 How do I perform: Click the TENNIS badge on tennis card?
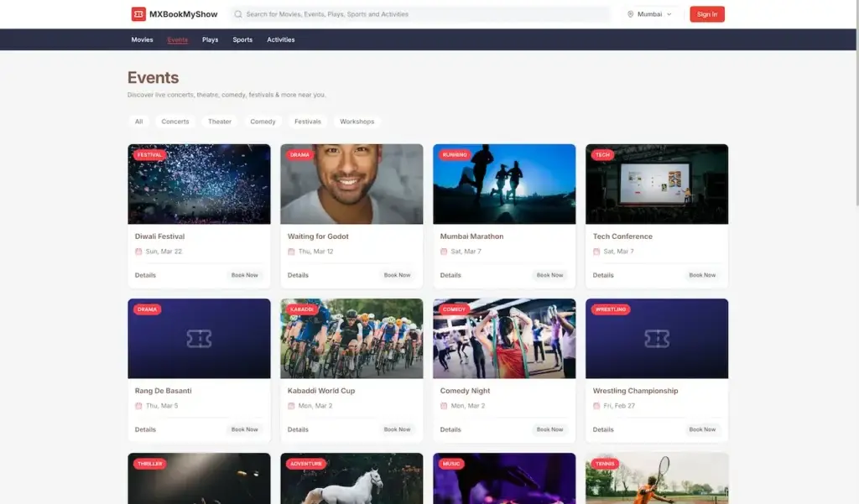pos(605,464)
